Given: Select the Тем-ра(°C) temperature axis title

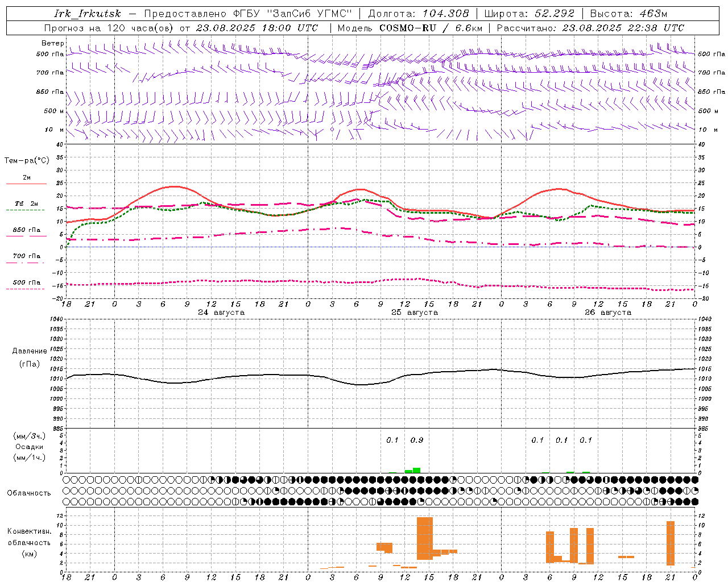Looking at the screenshot, I should pos(27,161).
